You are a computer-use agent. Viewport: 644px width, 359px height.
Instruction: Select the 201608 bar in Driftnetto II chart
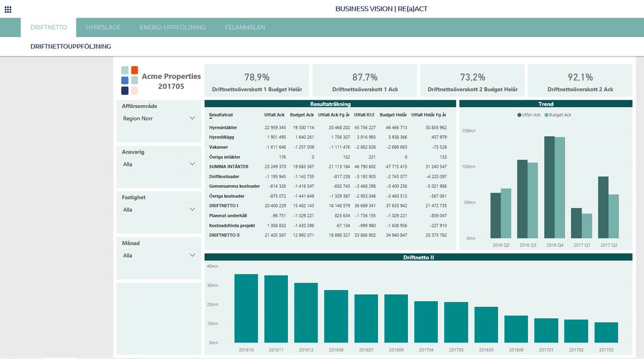point(336,317)
